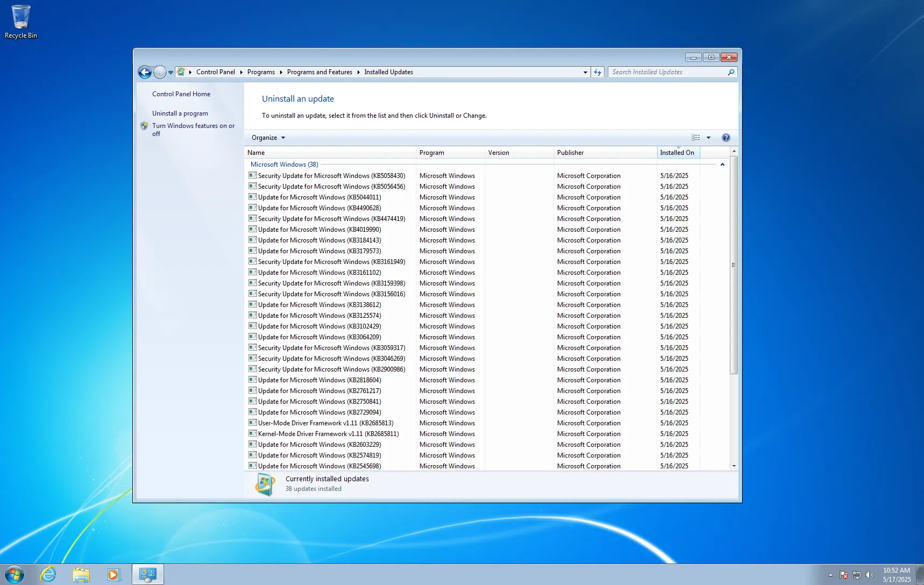Click the Refresh button beside address bar

[598, 72]
